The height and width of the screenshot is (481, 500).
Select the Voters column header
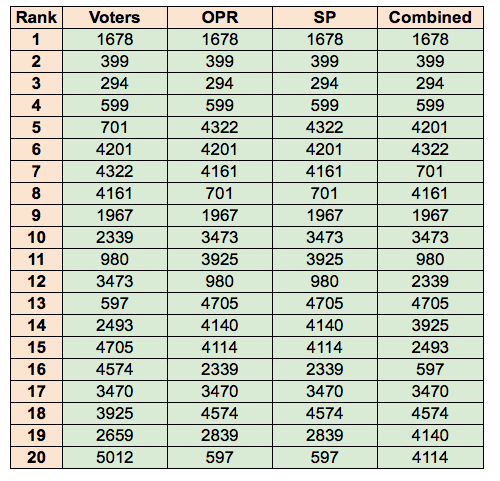click(x=115, y=17)
